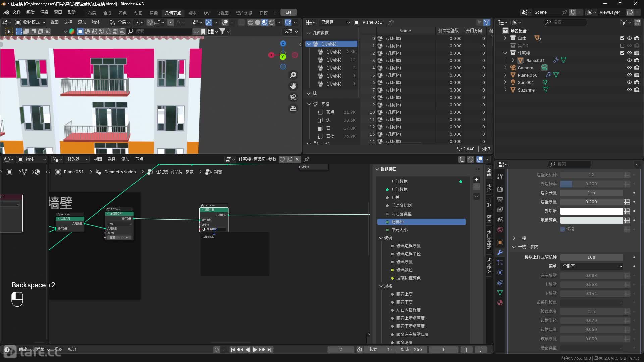Image resolution: width=644 pixels, height=362 pixels.
Task: Check 集合2 collection checkbox
Action: 622,46
